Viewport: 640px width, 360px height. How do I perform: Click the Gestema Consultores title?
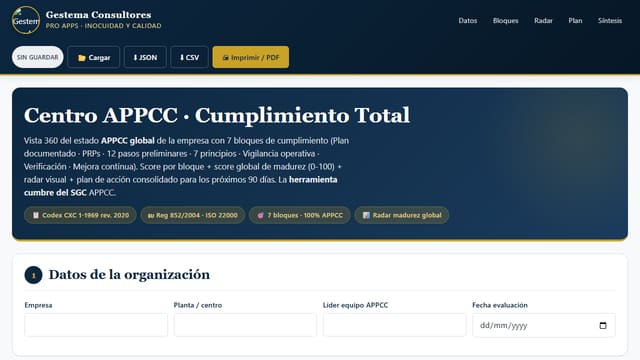point(98,15)
